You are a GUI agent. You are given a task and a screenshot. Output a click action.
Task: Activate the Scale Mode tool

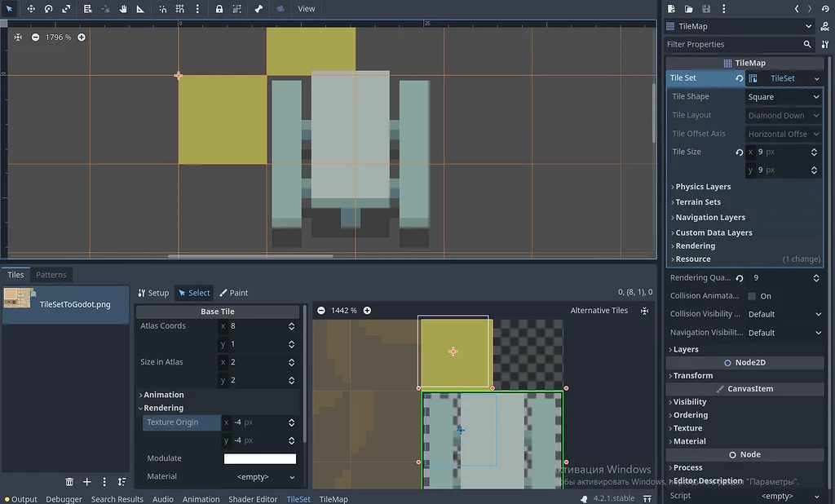[66, 8]
